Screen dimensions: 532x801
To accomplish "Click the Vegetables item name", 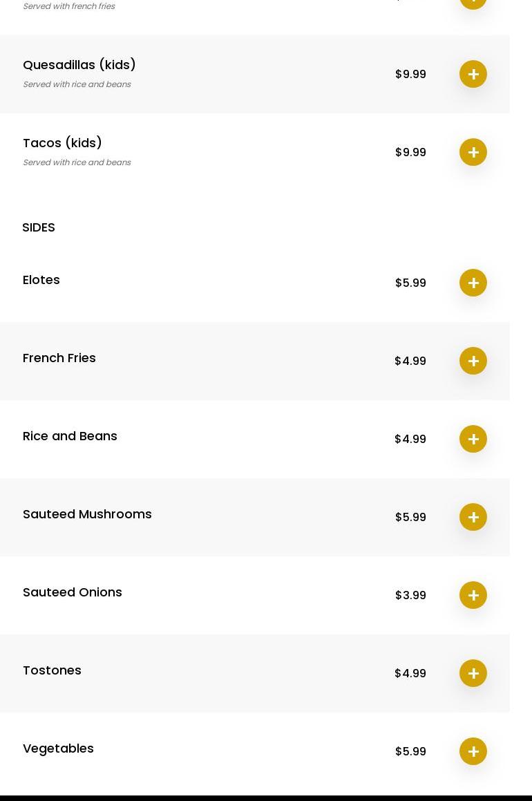I will (x=58, y=748).
